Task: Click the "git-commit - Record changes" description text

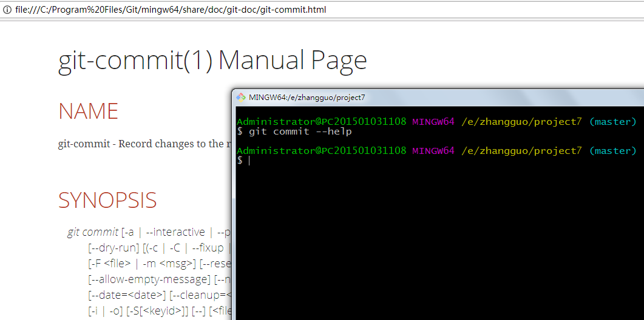Action: [141, 144]
